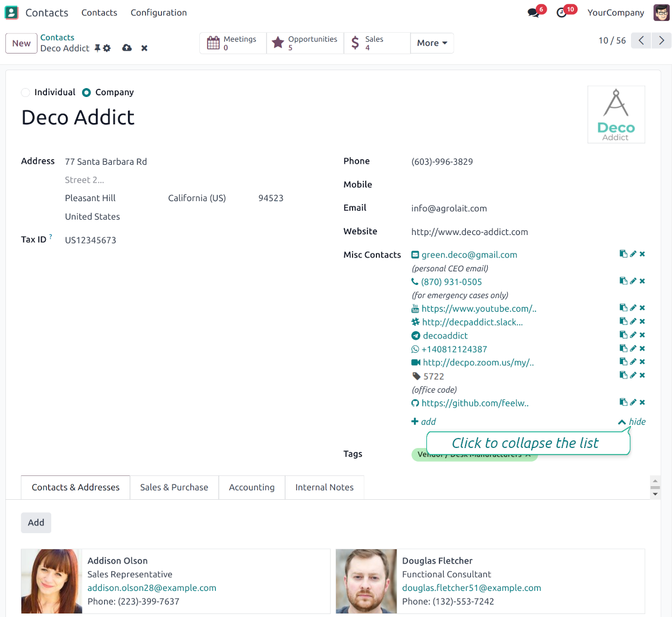Click the empty Mobile field
Screen dimensions: 672x617
pos(528,185)
